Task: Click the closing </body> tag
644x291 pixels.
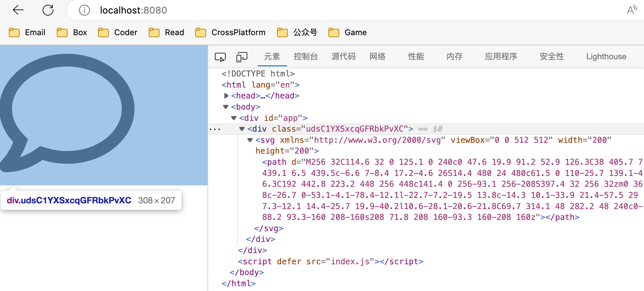Action: 247,272
